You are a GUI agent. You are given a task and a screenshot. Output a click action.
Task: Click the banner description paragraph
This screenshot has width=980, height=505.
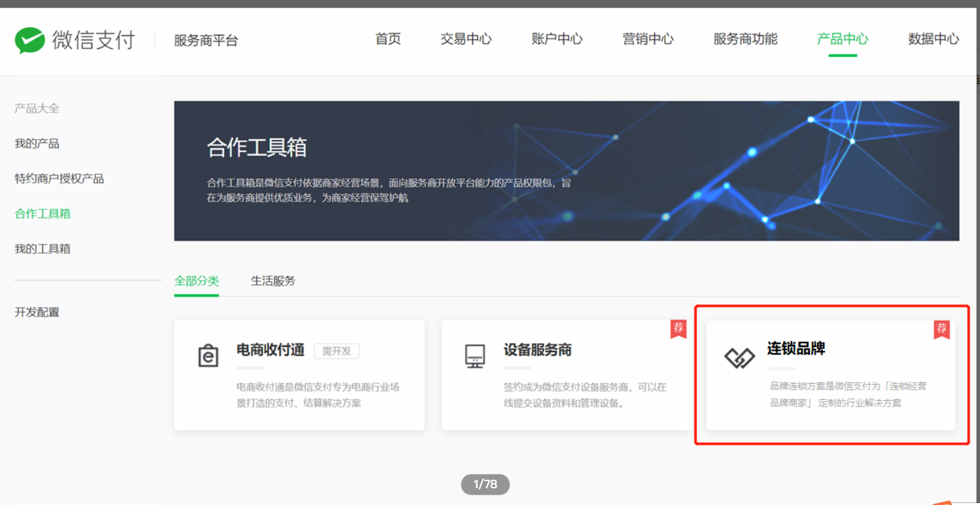pos(389,190)
